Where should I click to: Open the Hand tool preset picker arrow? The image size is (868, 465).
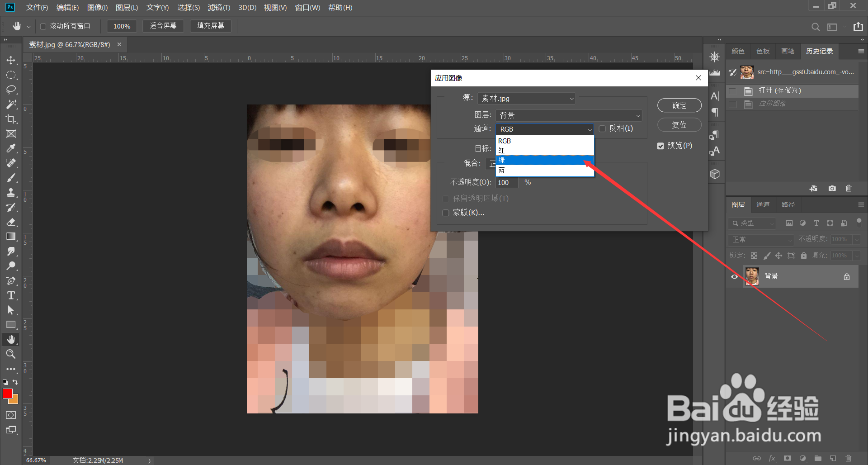tap(28, 27)
